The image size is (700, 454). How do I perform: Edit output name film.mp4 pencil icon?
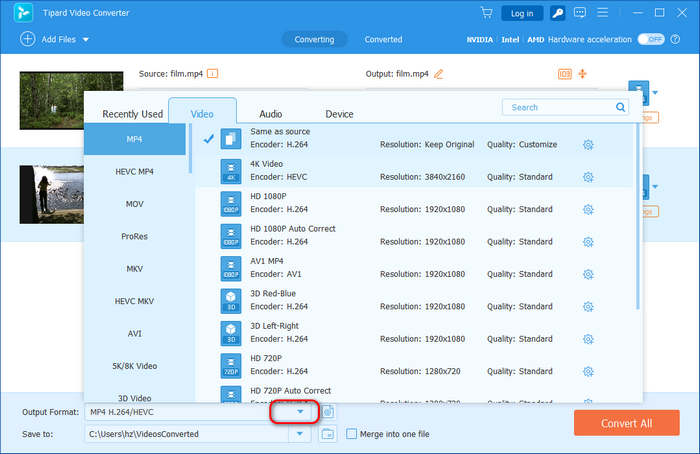pyautogui.click(x=438, y=74)
